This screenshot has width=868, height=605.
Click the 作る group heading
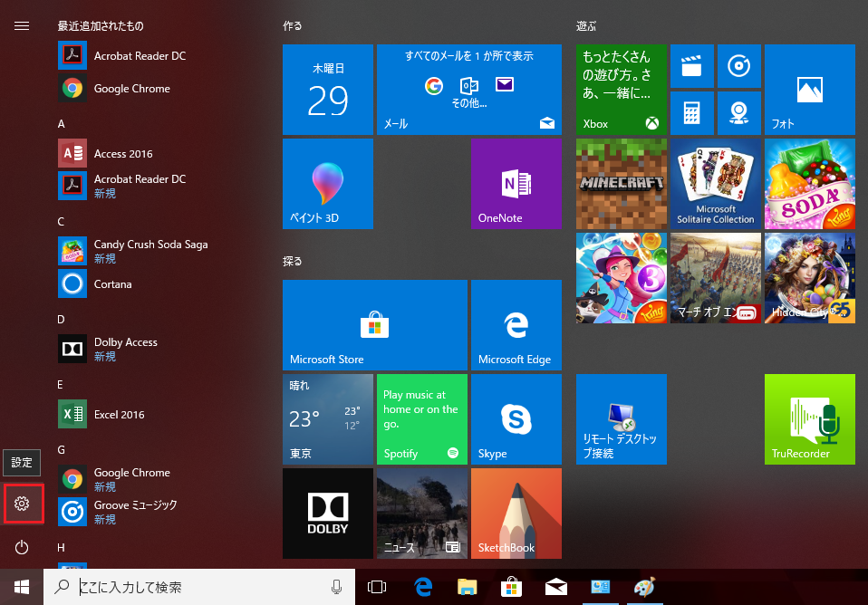[x=293, y=26]
